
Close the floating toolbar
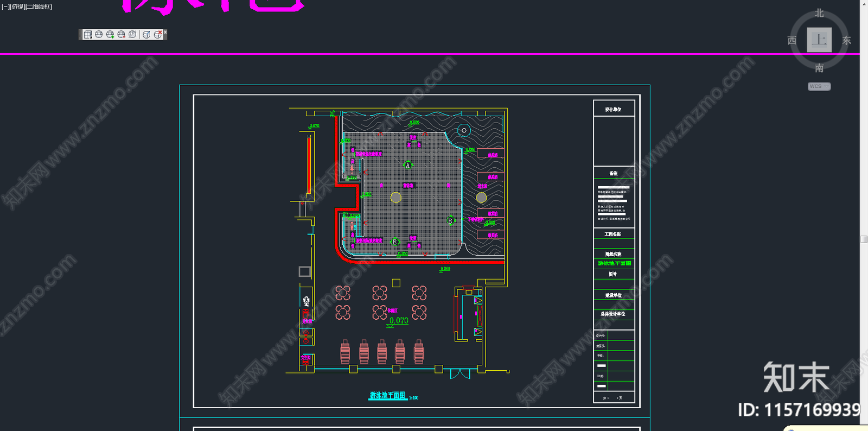tap(165, 32)
